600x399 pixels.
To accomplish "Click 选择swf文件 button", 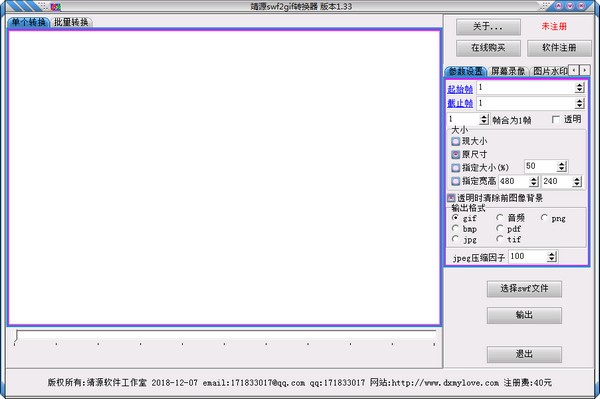I will point(524,289).
